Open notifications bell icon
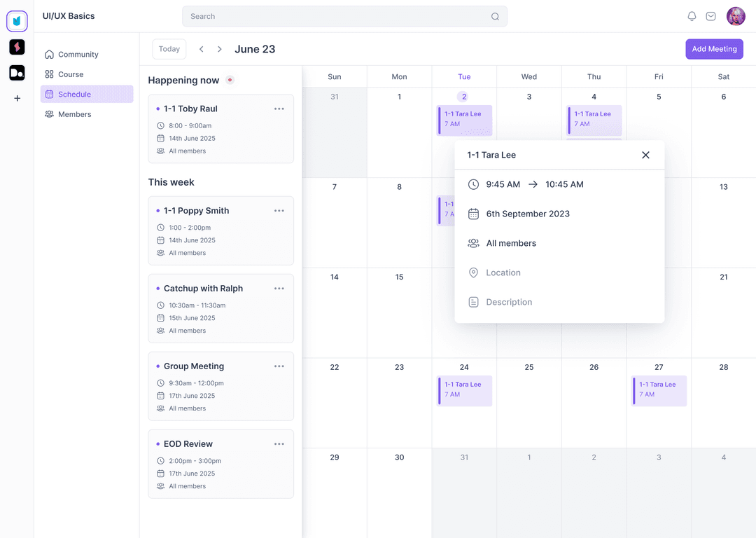This screenshot has height=538, width=756. coord(692,15)
